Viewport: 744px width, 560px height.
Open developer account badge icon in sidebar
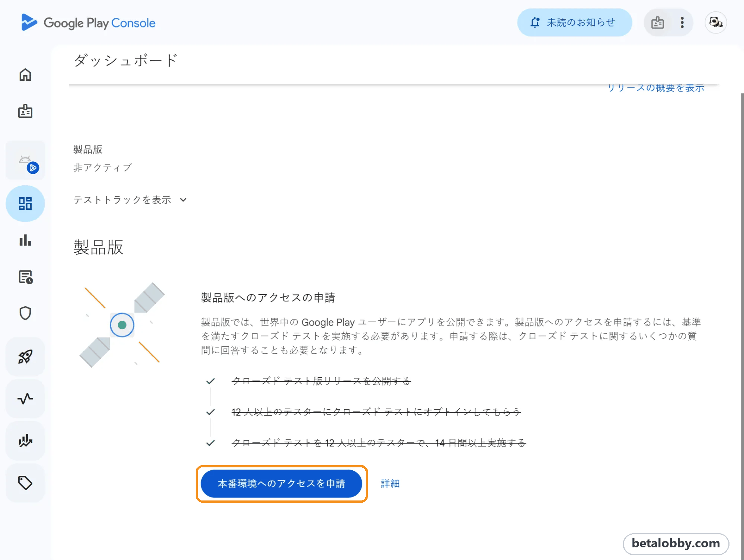tap(25, 111)
